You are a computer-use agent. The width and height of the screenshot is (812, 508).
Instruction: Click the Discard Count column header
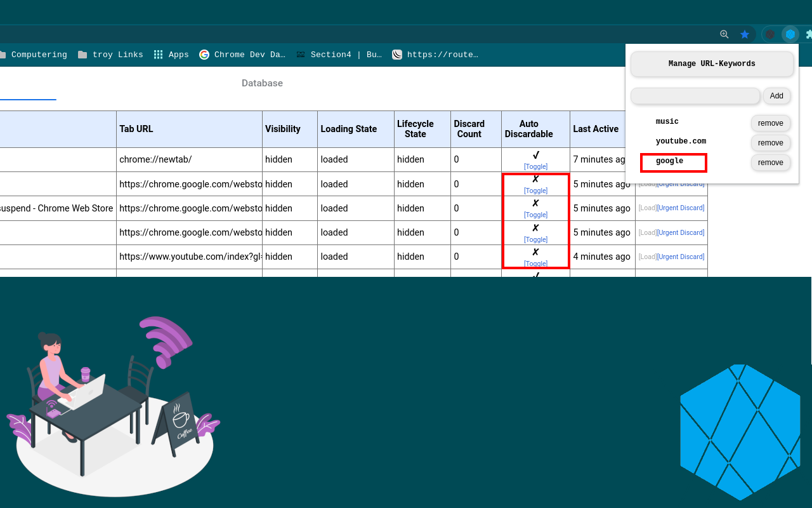click(x=476, y=129)
